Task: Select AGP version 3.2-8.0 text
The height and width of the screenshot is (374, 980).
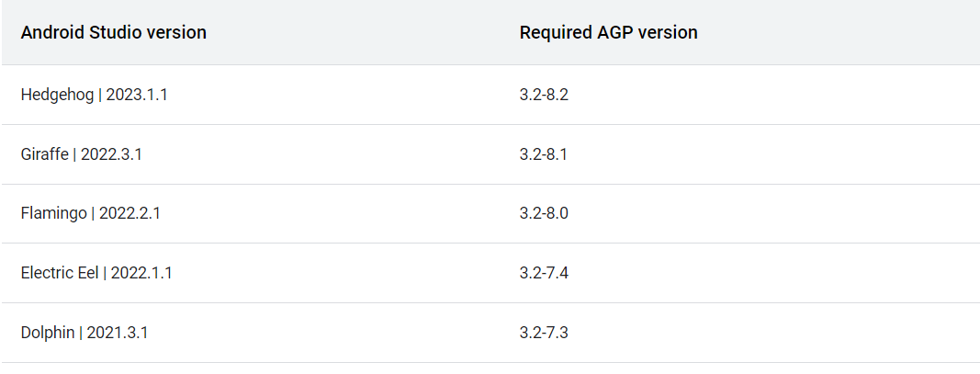Action: pos(544,213)
